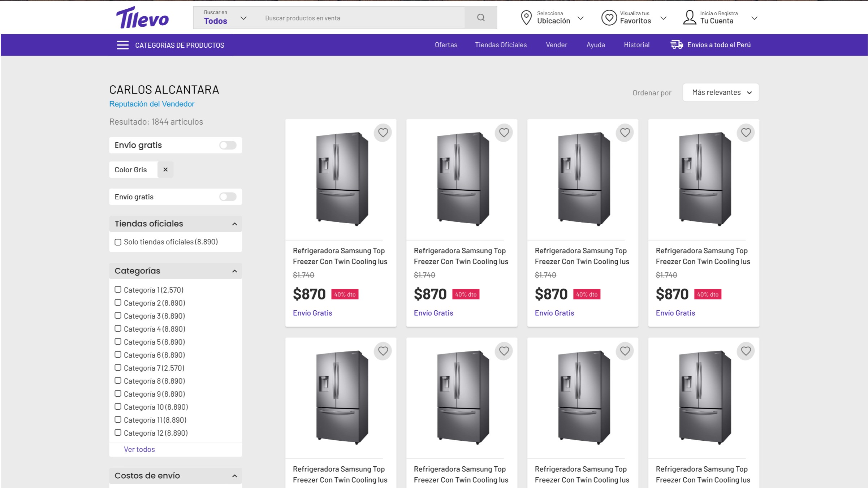Favorite the fourth refrigerator in bottom row

746,351
